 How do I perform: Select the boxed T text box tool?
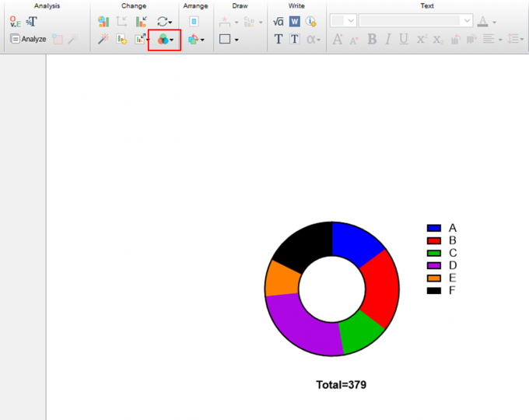(x=295, y=39)
